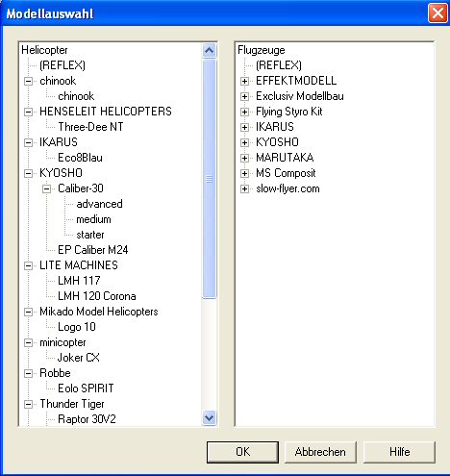The width and height of the screenshot is (450, 476).
Task: Select Caliber-30 advanced variant
Action: pyautogui.click(x=99, y=204)
